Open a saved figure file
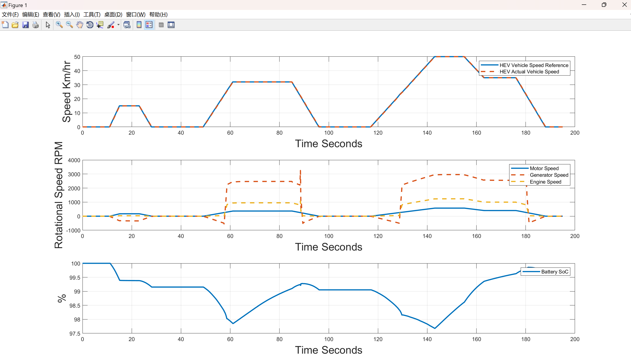The image size is (631, 364). pos(15,24)
